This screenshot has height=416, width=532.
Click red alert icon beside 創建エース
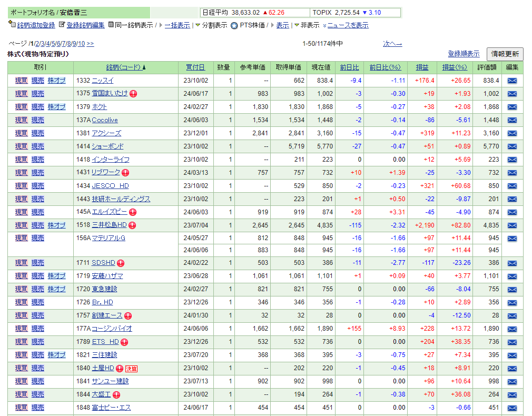[x=128, y=316]
